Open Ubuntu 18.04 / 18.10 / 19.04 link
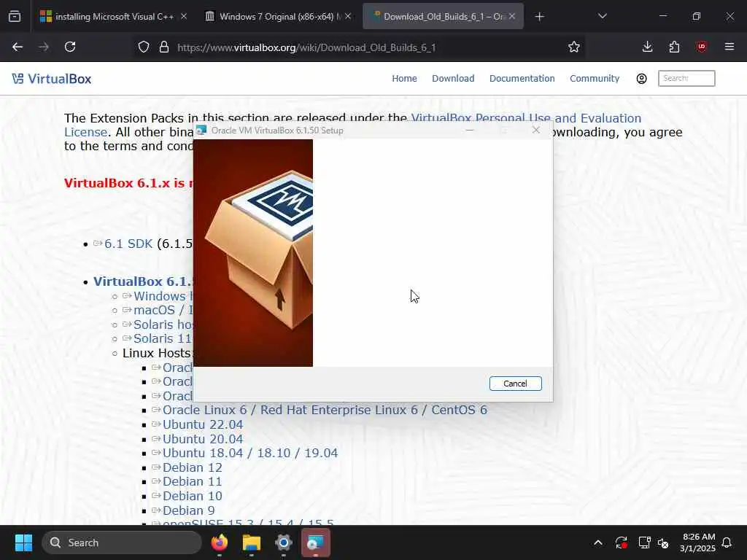 250,453
